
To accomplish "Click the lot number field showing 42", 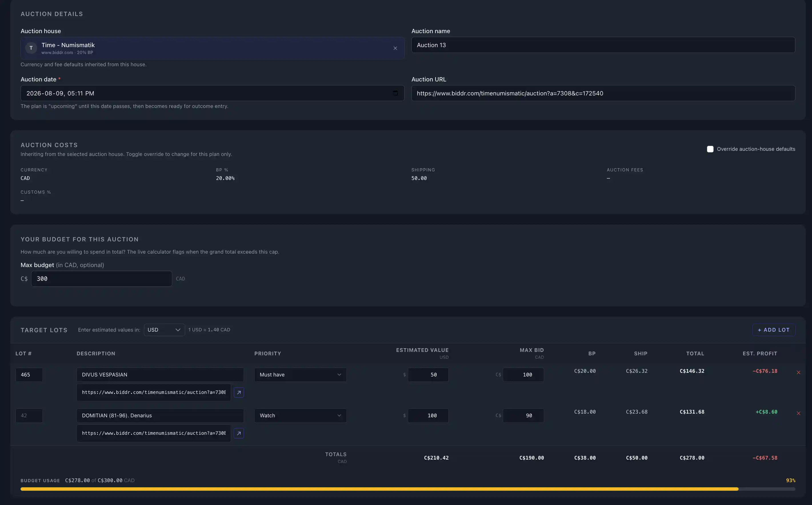I will tap(29, 416).
